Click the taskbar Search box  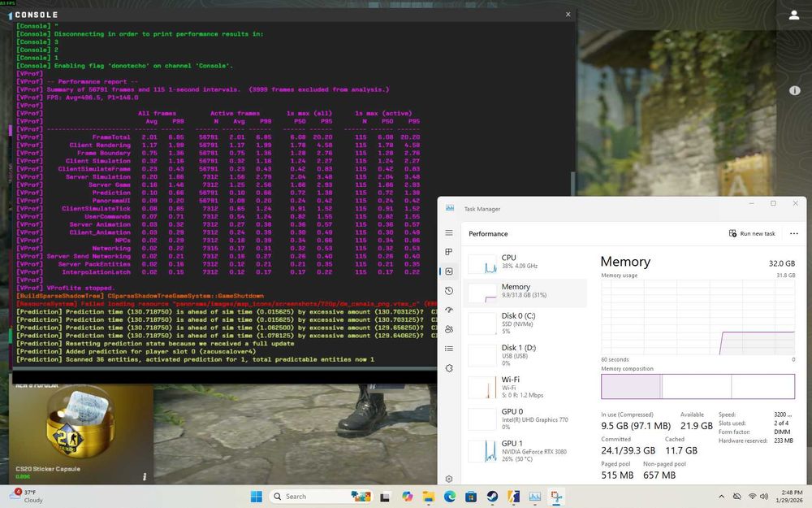[x=321, y=497]
